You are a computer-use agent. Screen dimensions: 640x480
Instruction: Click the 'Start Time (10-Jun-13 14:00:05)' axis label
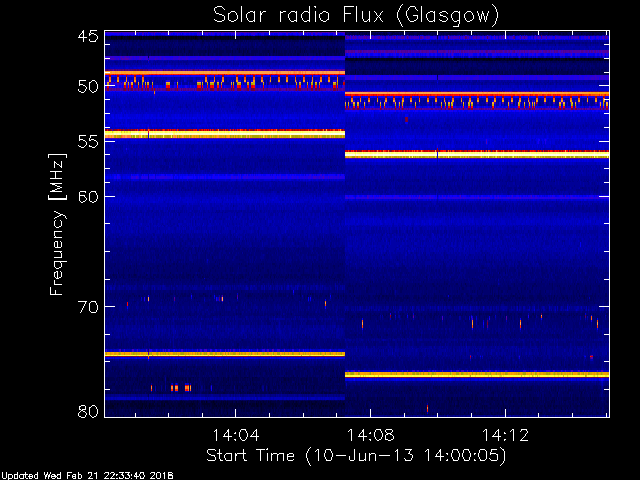pyautogui.click(x=356, y=456)
